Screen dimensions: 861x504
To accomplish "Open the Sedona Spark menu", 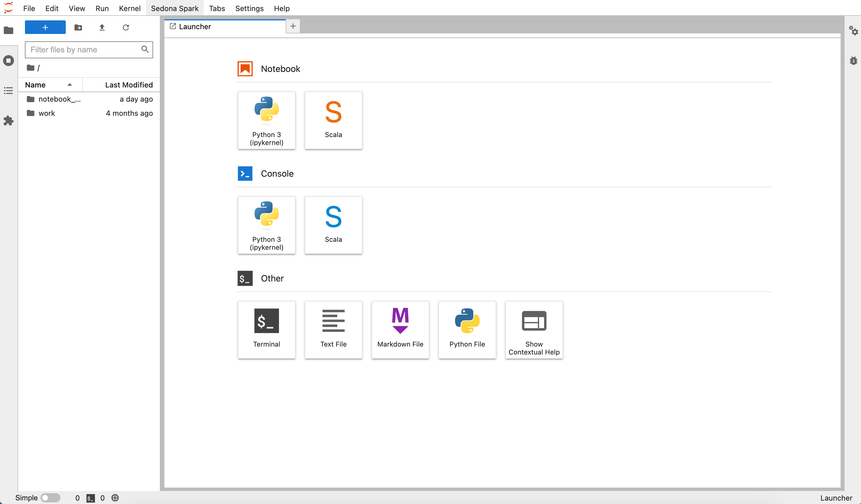I will coord(175,8).
